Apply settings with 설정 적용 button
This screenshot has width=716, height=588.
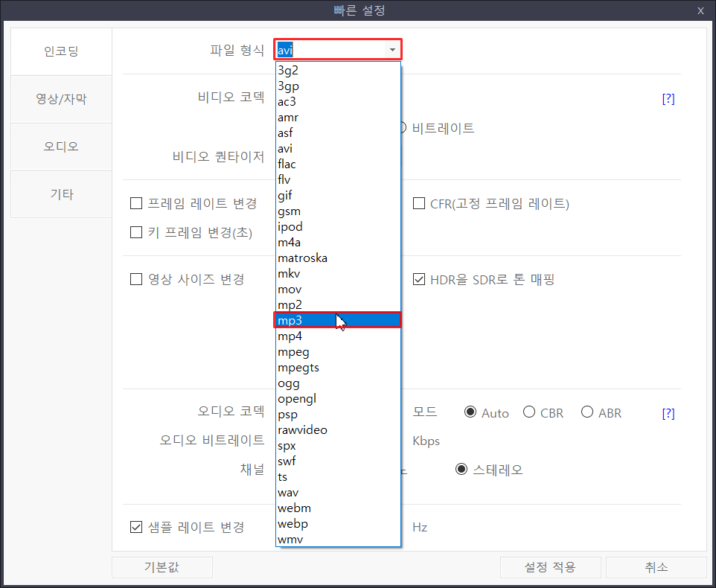coord(550,567)
